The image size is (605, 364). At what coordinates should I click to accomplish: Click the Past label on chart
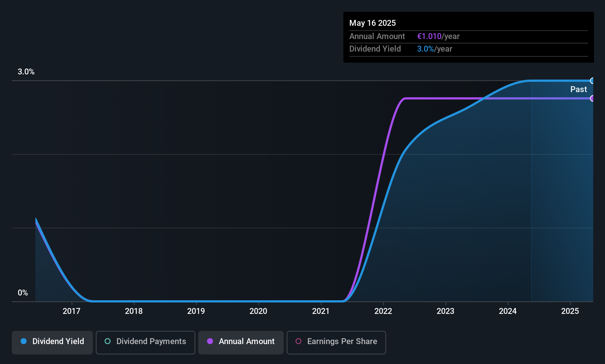(x=578, y=89)
